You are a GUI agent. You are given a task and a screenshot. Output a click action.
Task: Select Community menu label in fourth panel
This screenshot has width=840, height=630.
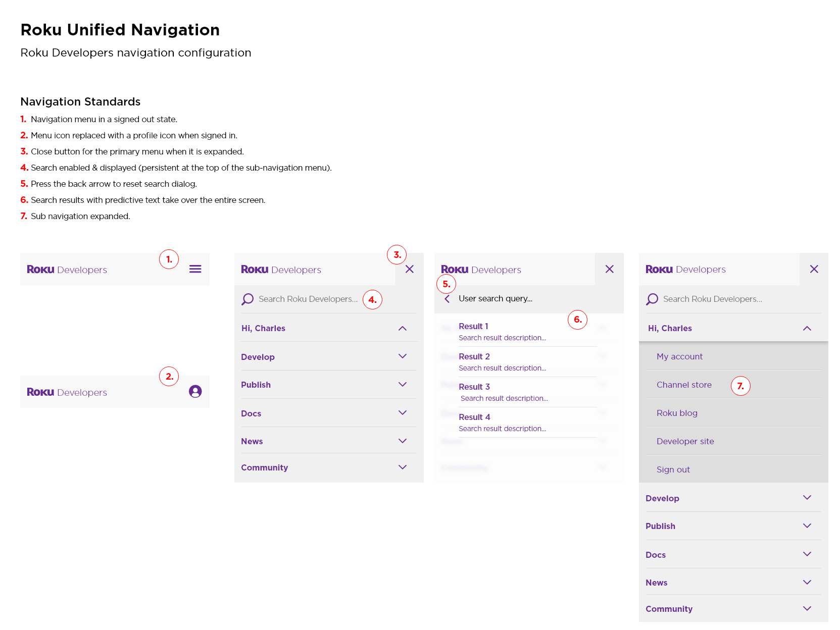pos(669,609)
